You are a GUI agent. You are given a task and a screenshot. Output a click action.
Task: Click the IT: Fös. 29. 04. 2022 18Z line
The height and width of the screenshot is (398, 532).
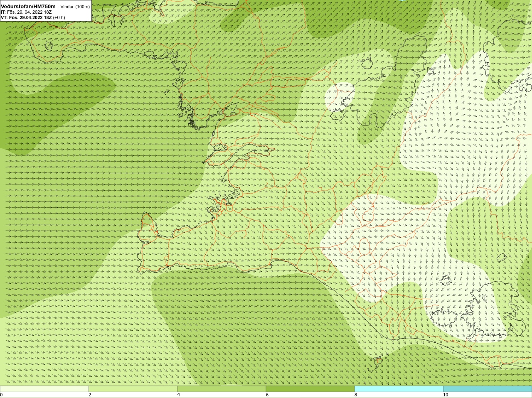[26, 12]
